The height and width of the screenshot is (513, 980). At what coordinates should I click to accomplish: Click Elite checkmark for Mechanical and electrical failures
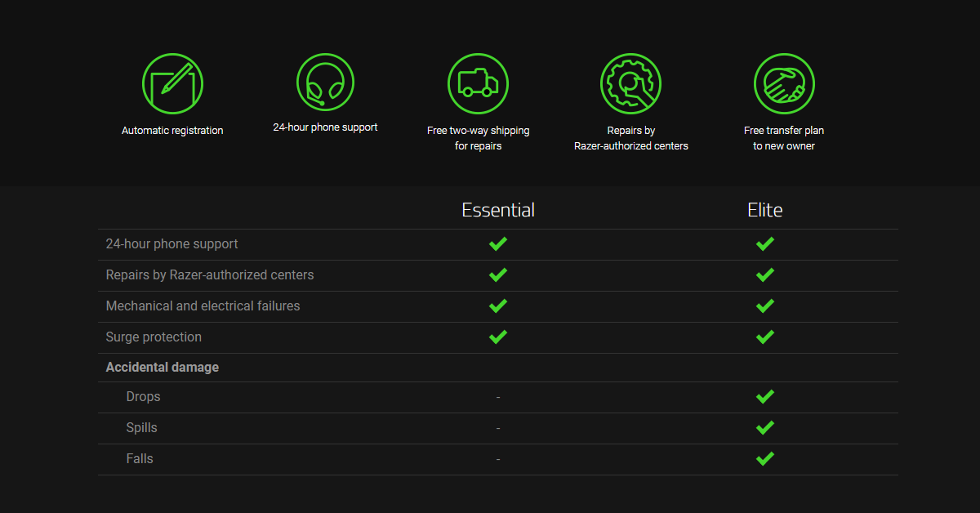pos(765,306)
